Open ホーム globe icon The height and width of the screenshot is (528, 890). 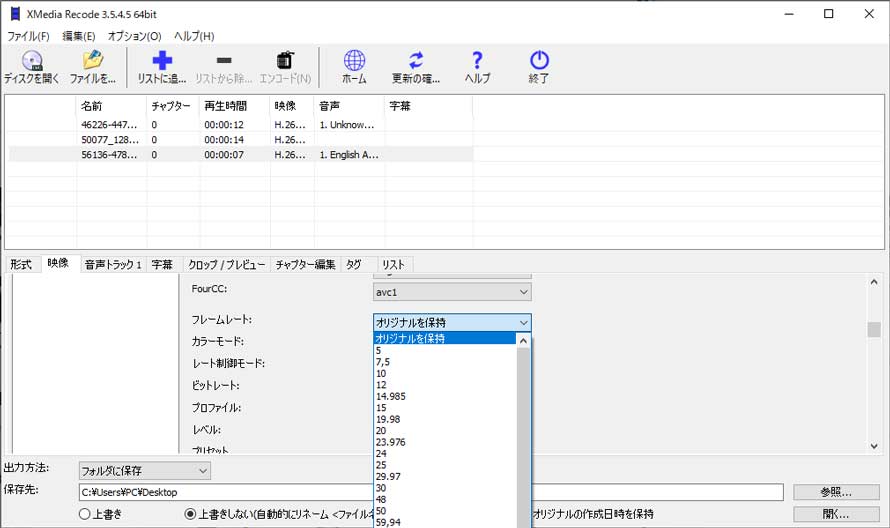pyautogui.click(x=354, y=67)
